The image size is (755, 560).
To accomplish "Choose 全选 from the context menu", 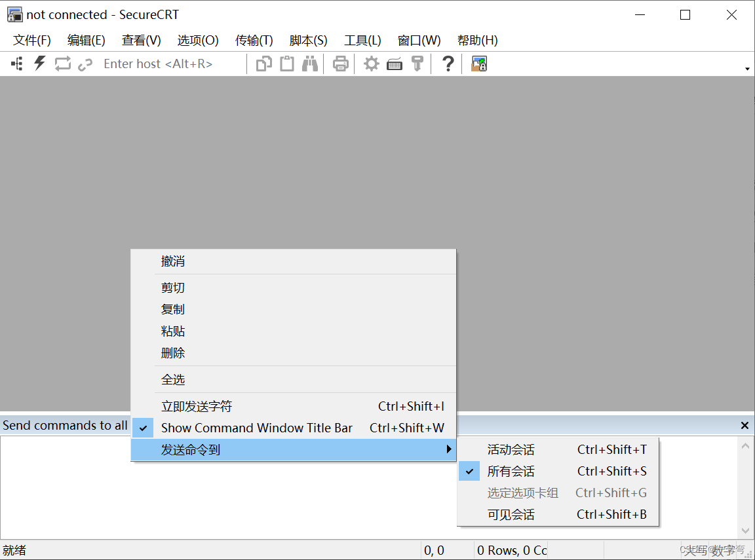I will pos(172,379).
